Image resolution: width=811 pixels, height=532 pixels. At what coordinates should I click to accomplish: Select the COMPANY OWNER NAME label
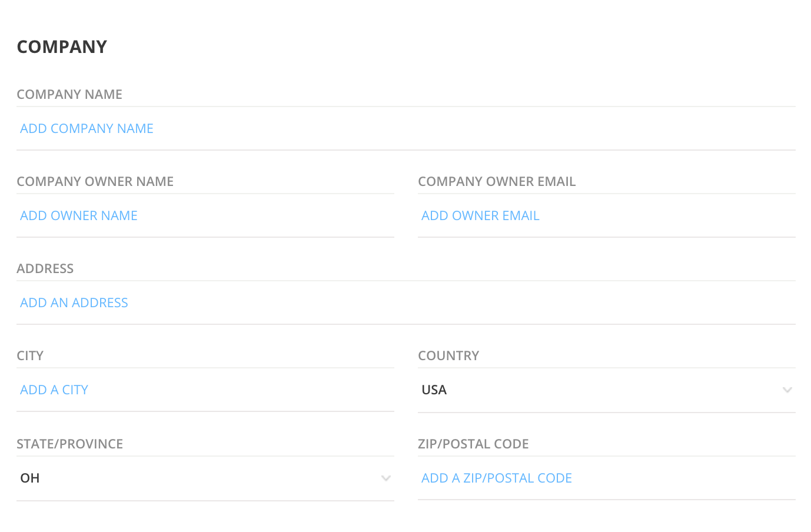point(95,181)
